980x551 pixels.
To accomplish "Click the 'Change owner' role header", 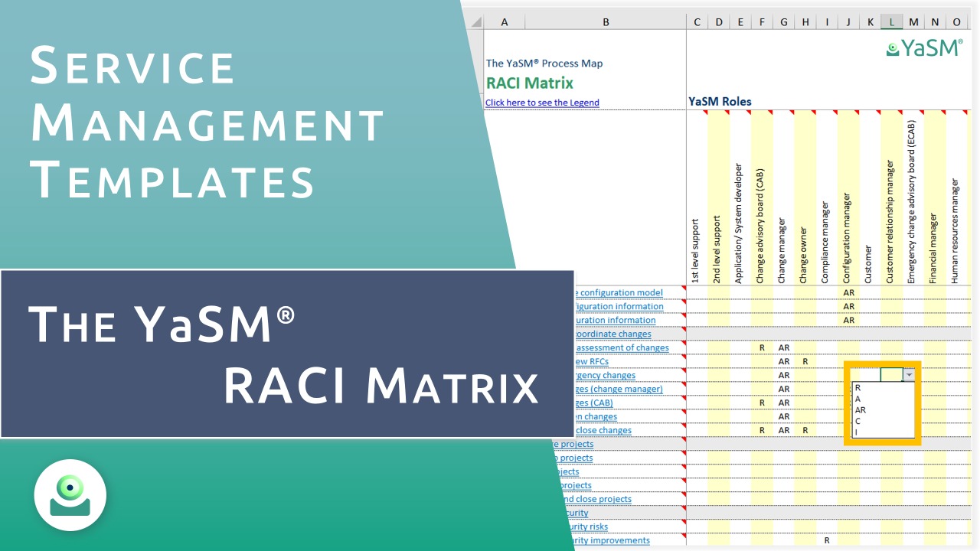I will [x=804, y=256].
